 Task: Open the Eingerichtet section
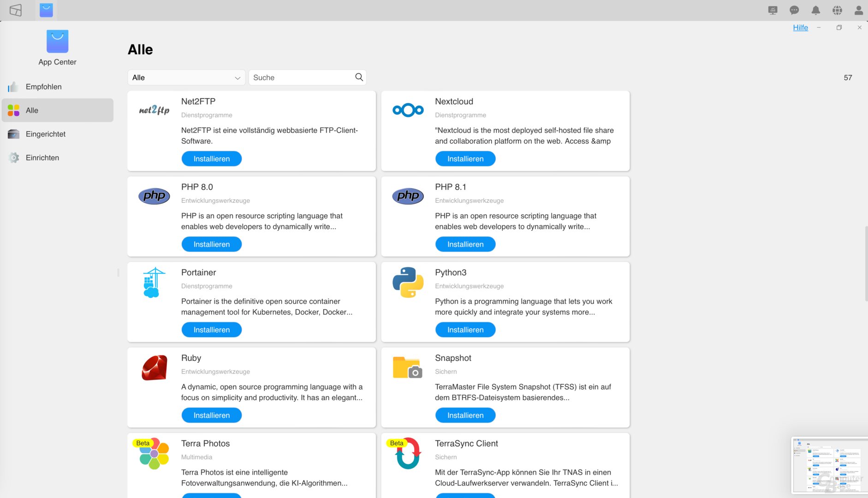(x=45, y=134)
